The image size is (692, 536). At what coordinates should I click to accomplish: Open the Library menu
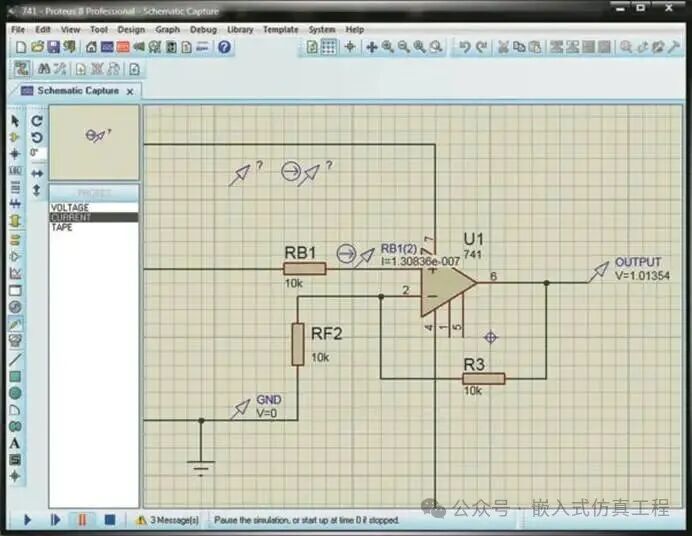[240, 30]
